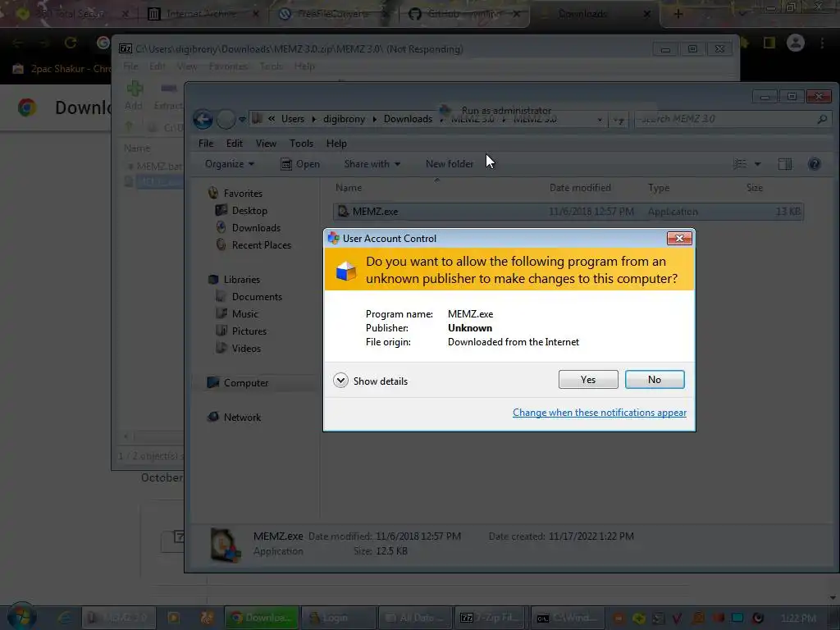Click No in User Account Control dialog
The image size is (840, 630).
coord(654,379)
